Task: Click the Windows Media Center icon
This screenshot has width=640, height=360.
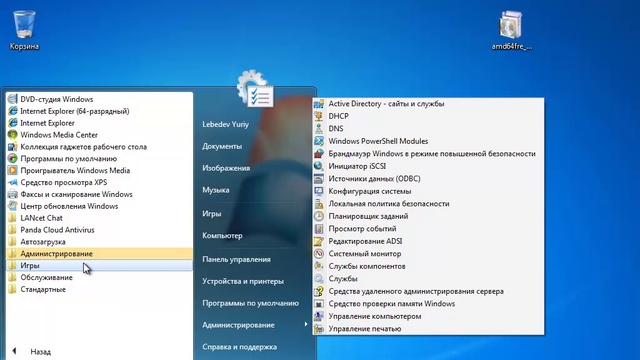Action: click(x=13, y=135)
